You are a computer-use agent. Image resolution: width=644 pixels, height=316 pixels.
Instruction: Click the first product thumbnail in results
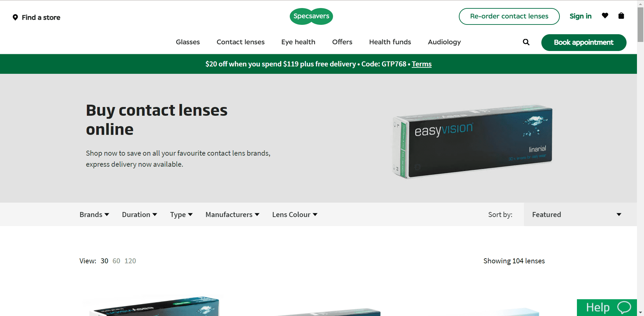point(154,306)
